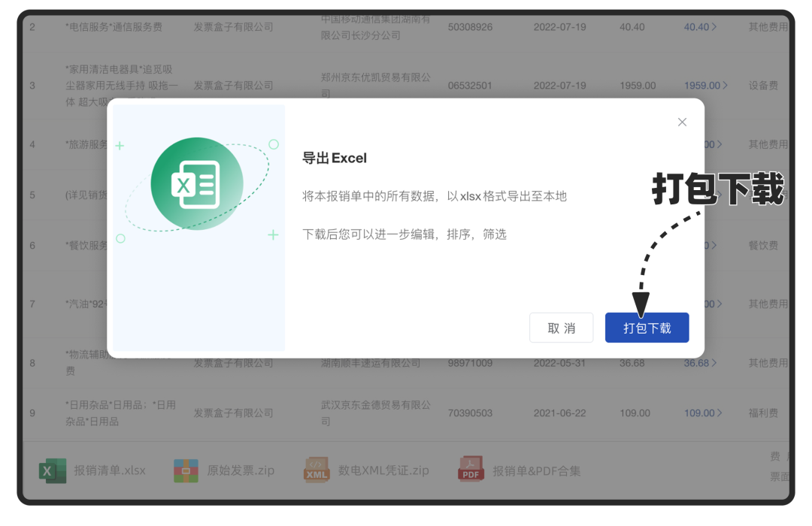Click *电信服务*通信服务费 item cell
This screenshot has width=812, height=526.
tap(114, 27)
